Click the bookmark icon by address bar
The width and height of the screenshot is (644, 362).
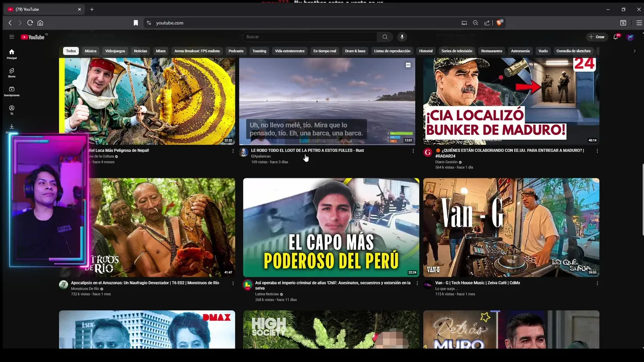[x=135, y=23]
